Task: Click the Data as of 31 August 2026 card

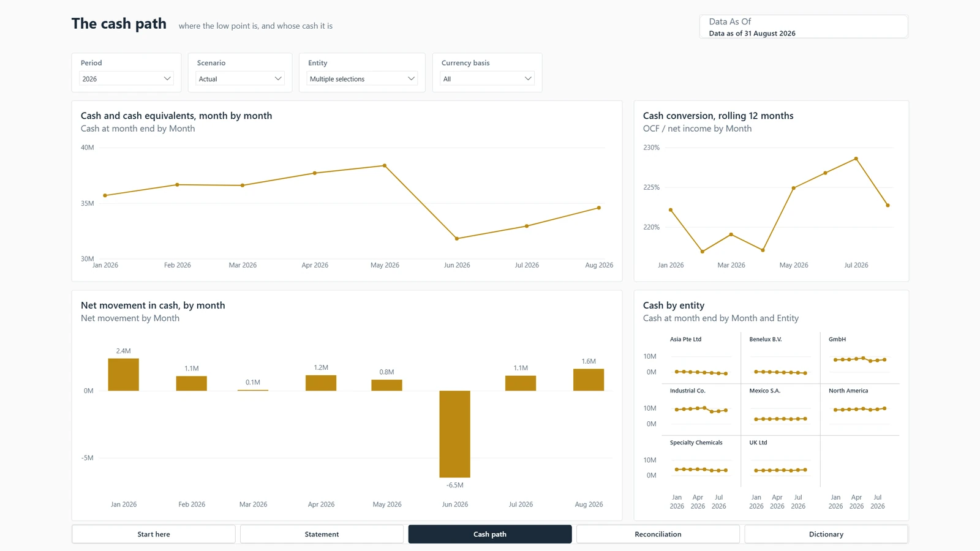Action: pos(804,27)
